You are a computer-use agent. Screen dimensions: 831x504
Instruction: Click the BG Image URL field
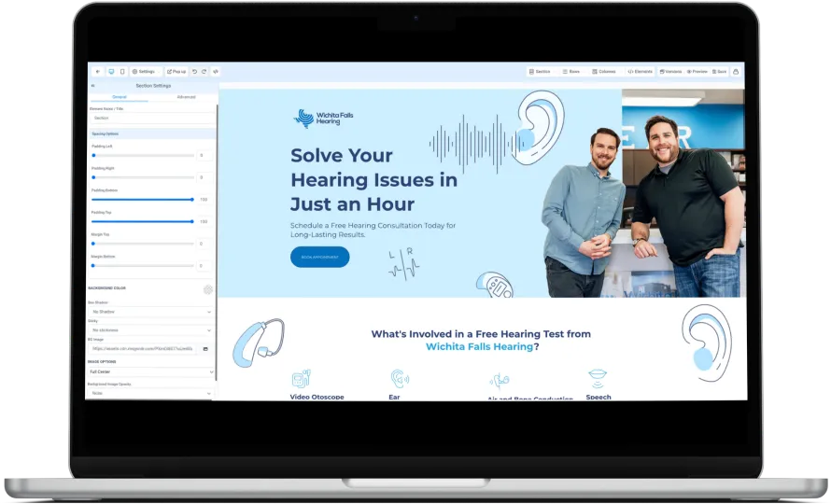coord(143,349)
